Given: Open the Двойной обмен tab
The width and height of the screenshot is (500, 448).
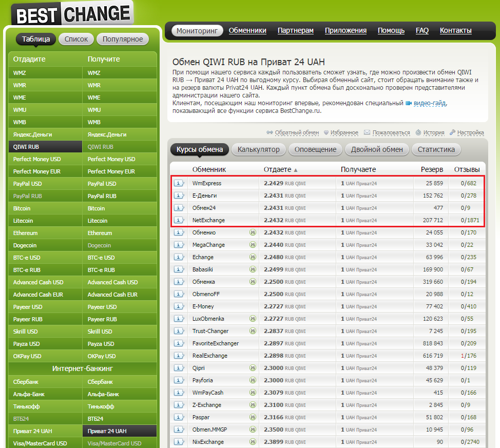Looking at the screenshot, I should click(x=377, y=149).
